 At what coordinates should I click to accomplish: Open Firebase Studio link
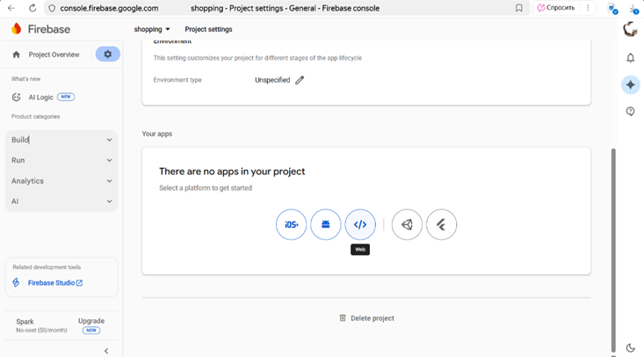55,282
